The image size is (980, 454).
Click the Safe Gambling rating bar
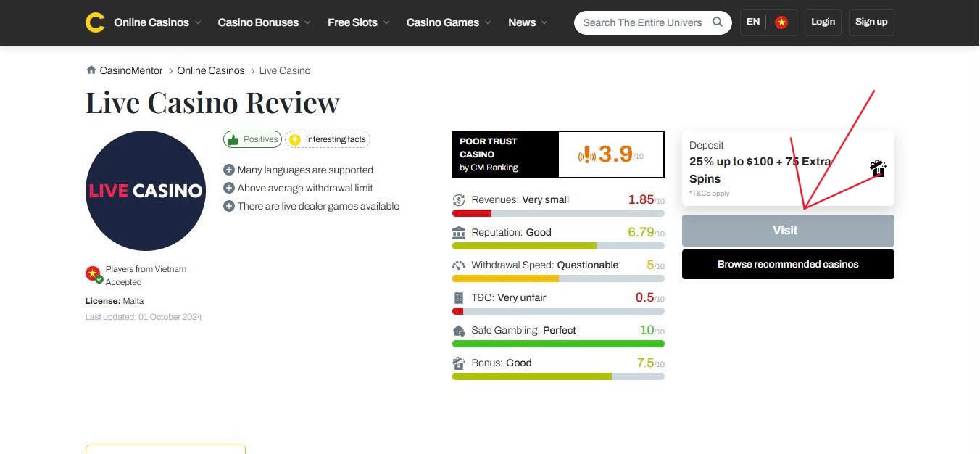coord(558,344)
